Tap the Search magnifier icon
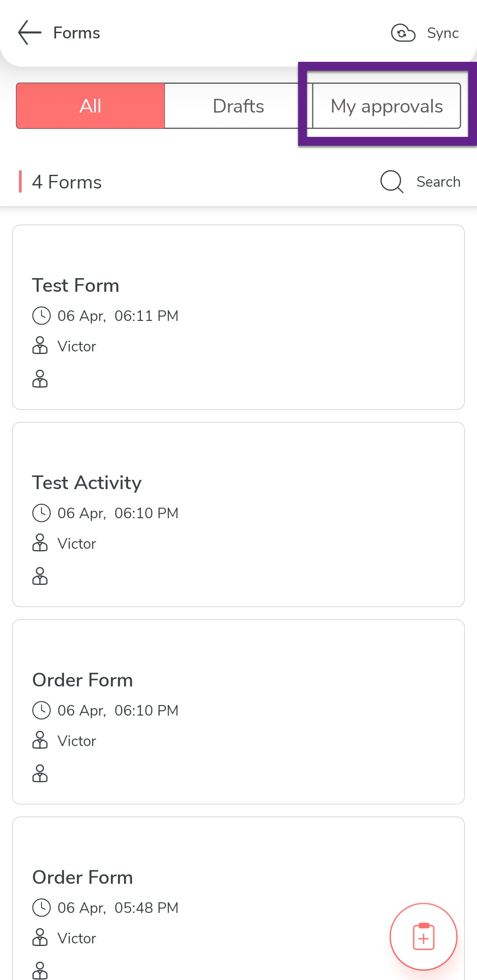The height and width of the screenshot is (980, 477). 392,182
